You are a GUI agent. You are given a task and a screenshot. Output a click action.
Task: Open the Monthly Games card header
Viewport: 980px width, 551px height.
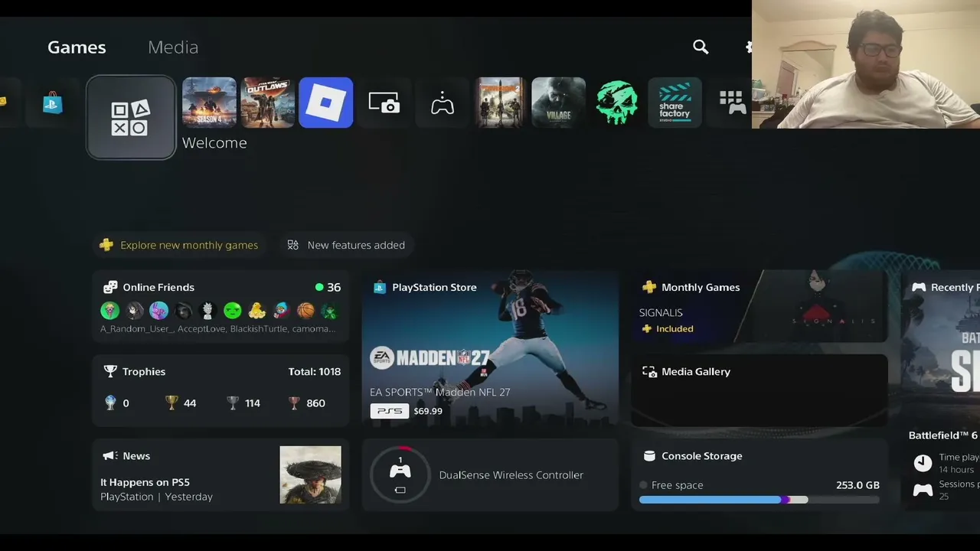691,287
